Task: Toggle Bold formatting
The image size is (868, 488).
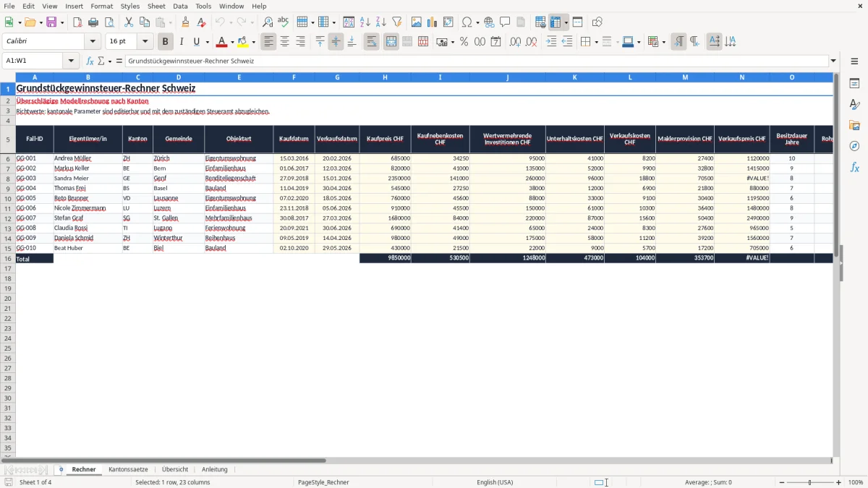Action: point(166,42)
